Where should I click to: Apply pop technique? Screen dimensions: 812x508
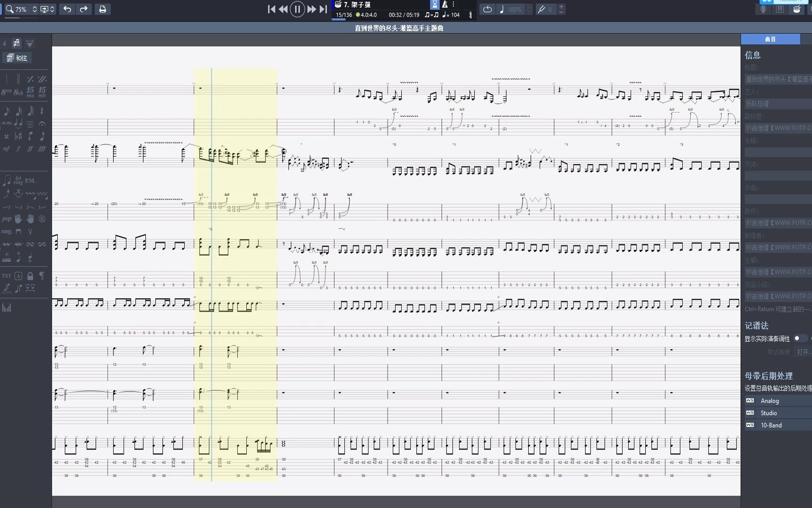click(x=7, y=219)
